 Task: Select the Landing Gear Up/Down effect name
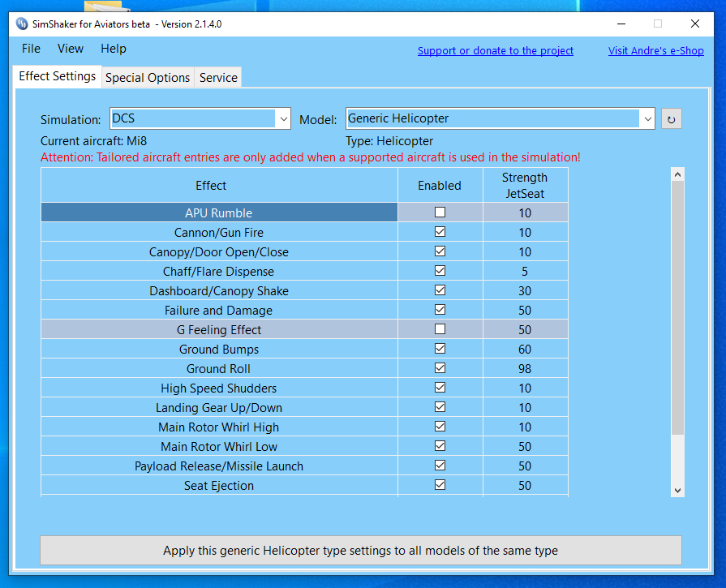pyautogui.click(x=219, y=407)
